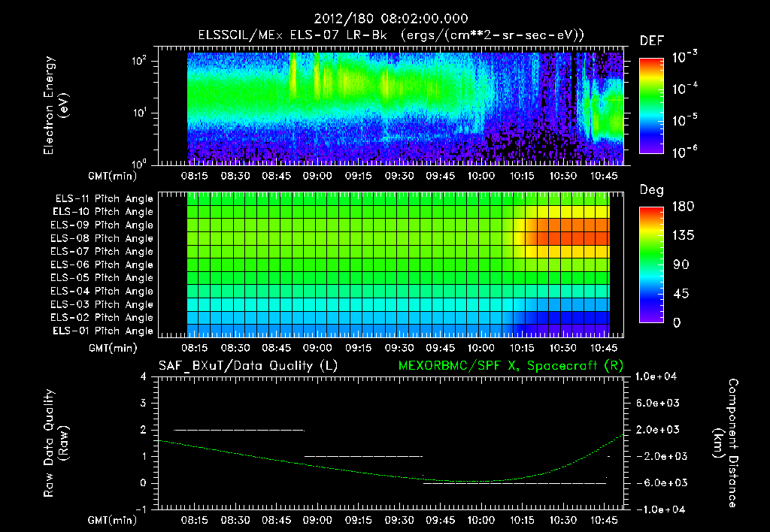Click 'GMT(min)' label under the electron spectrogram
This screenshot has width=770, height=532.
click(x=112, y=176)
